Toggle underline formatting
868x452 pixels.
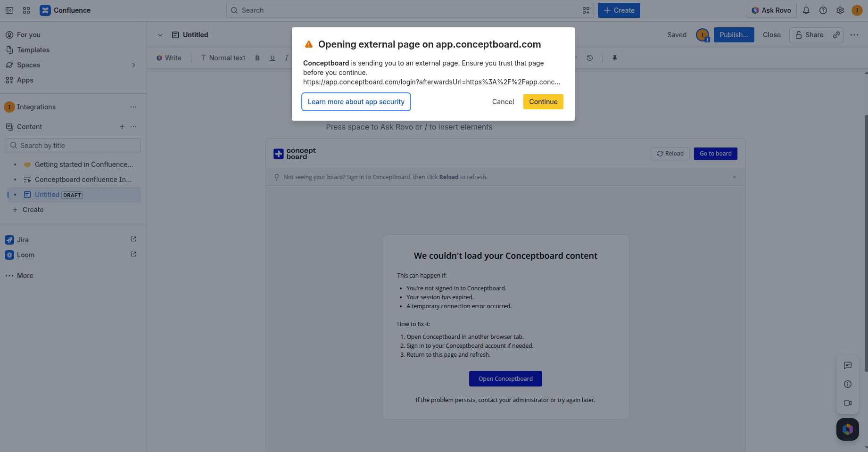(273, 58)
